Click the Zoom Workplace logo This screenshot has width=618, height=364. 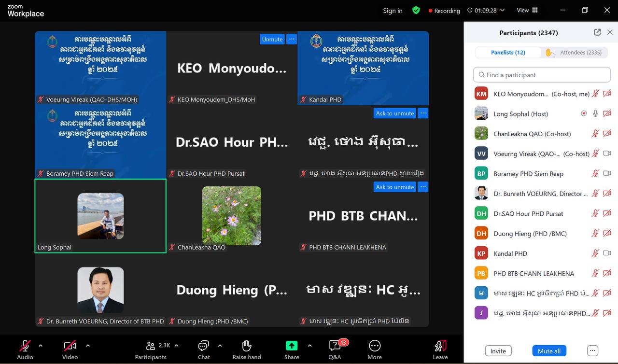coord(26,11)
